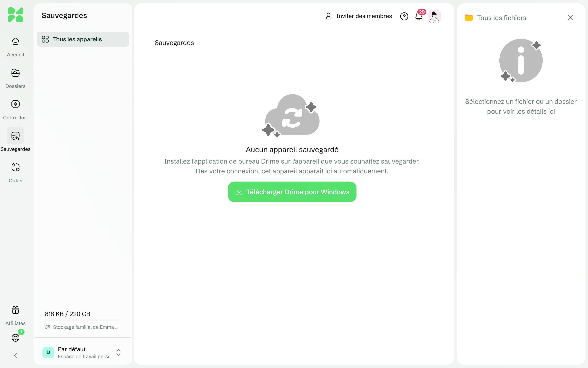Click the 818 KB / 220 GB text

[68, 314]
